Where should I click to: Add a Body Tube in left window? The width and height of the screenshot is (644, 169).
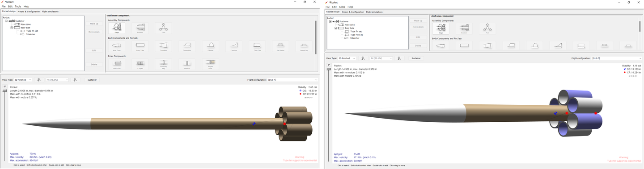tap(140, 46)
